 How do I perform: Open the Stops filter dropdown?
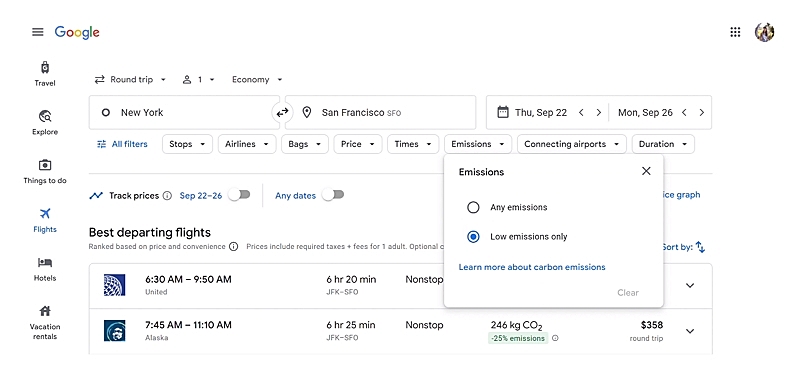pos(187,144)
